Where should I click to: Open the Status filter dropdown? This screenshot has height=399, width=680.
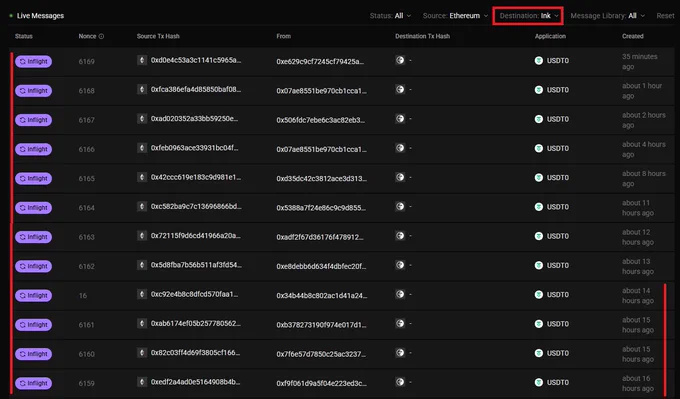point(390,16)
